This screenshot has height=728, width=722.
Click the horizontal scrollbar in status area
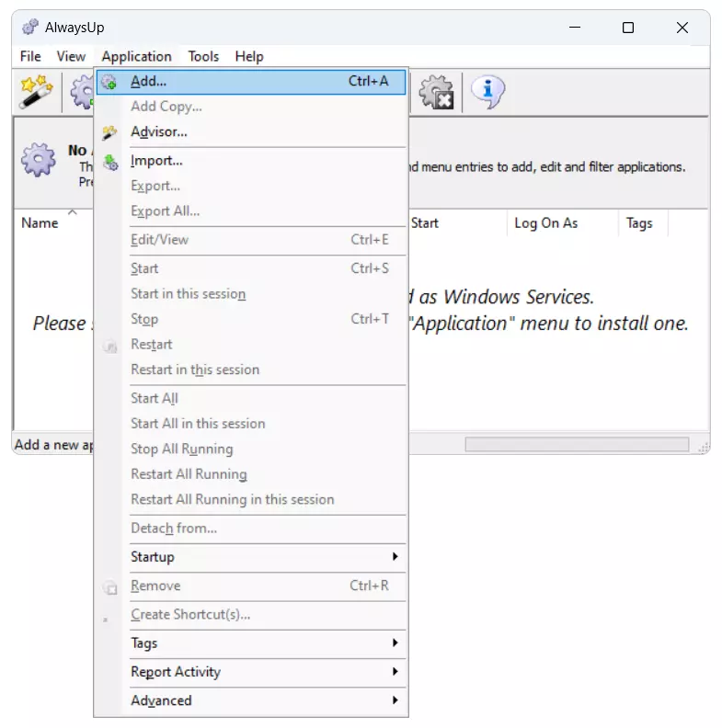point(577,444)
